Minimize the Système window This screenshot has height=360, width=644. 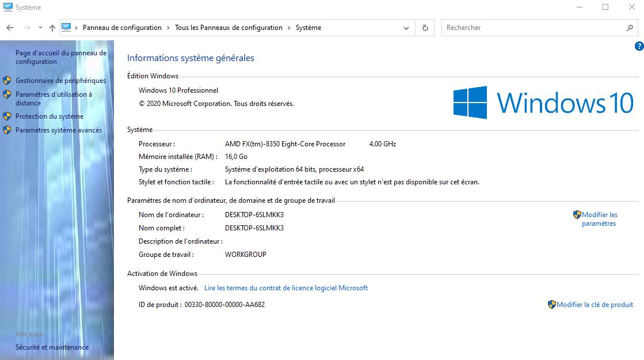pyautogui.click(x=580, y=7)
